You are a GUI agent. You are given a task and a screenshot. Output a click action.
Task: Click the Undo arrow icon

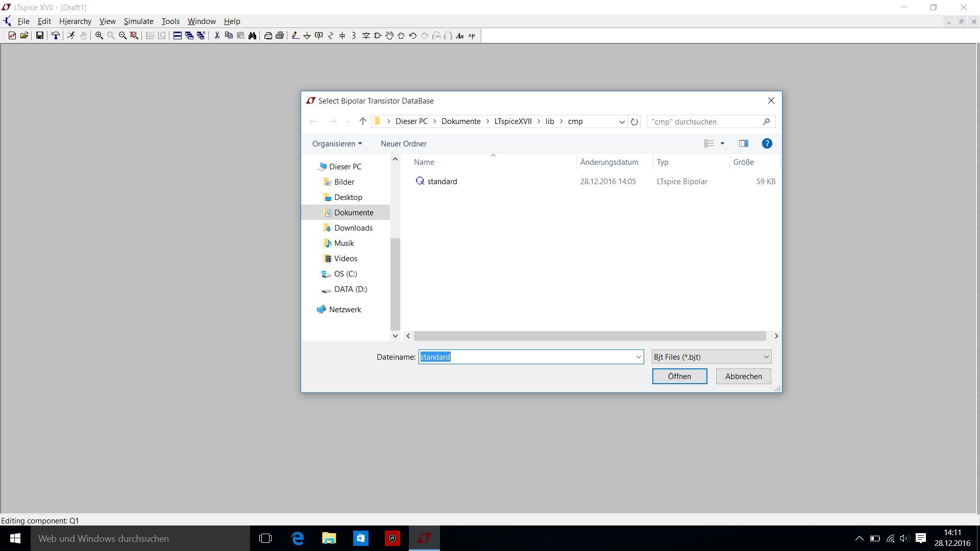click(x=413, y=36)
